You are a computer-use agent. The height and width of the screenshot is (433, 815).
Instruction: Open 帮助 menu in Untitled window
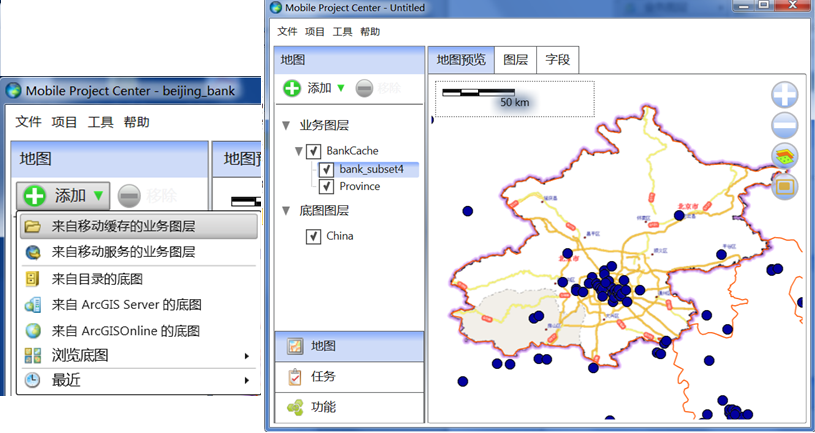pyautogui.click(x=370, y=32)
